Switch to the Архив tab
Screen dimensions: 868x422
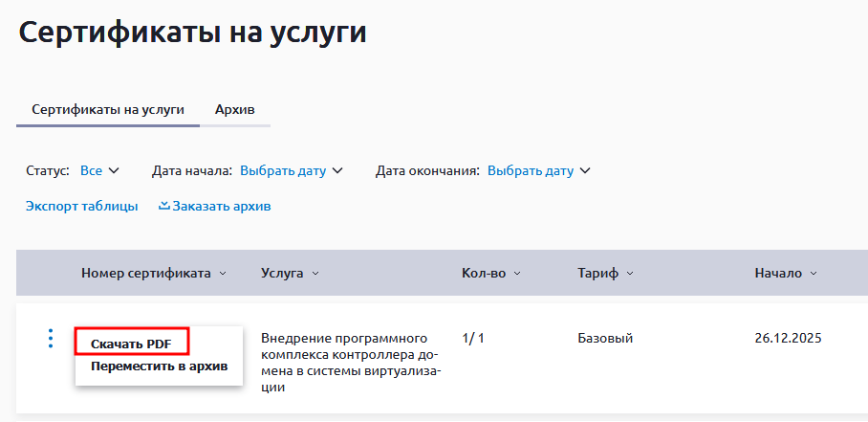coord(235,110)
